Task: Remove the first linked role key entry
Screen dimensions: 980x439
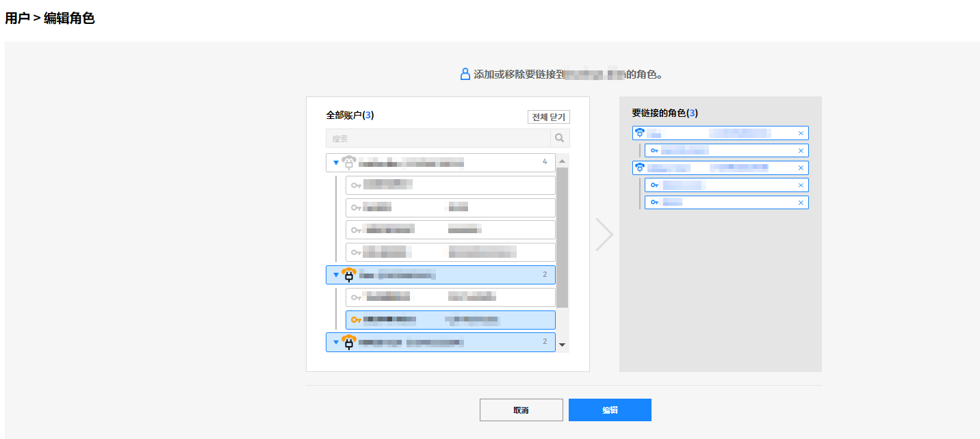Action: [x=801, y=150]
